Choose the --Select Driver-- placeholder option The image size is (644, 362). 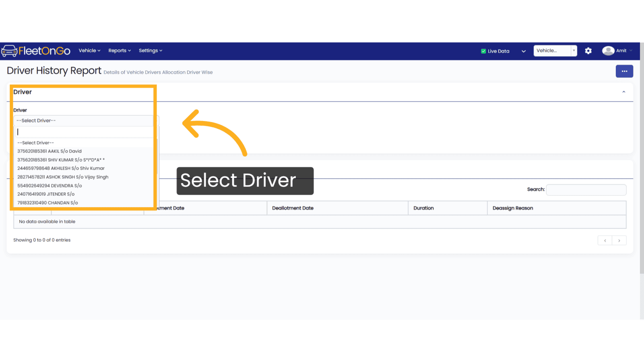(x=85, y=143)
